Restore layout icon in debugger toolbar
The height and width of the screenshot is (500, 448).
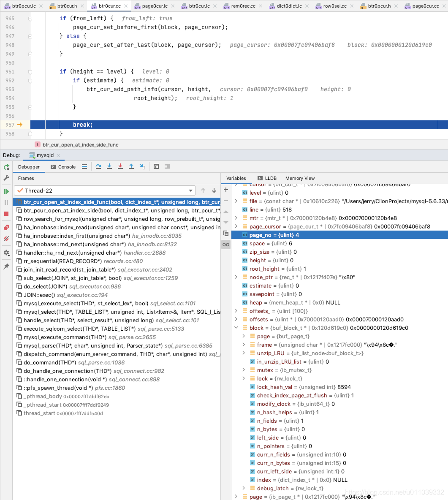pyautogui.click(x=167, y=166)
